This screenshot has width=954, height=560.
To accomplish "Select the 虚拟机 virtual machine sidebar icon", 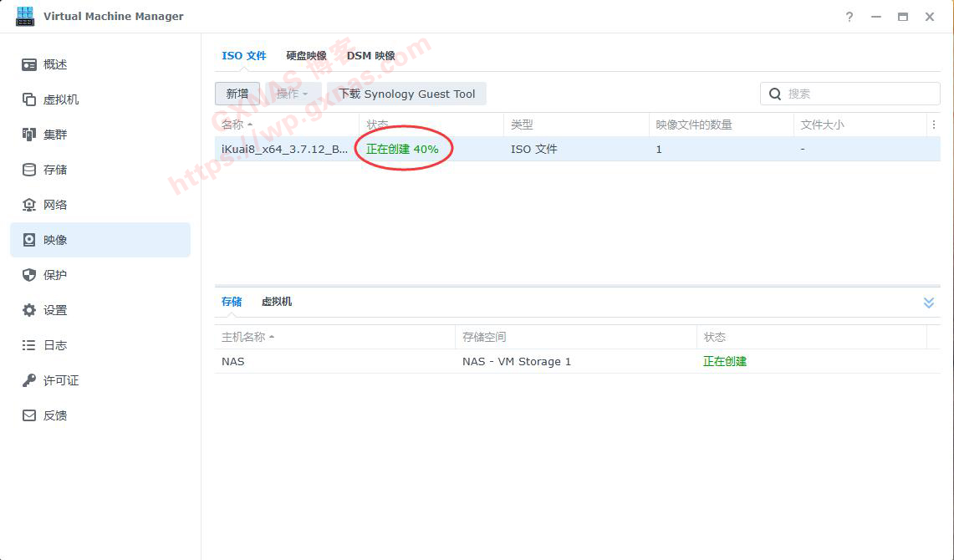I will [x=29, y=99].
